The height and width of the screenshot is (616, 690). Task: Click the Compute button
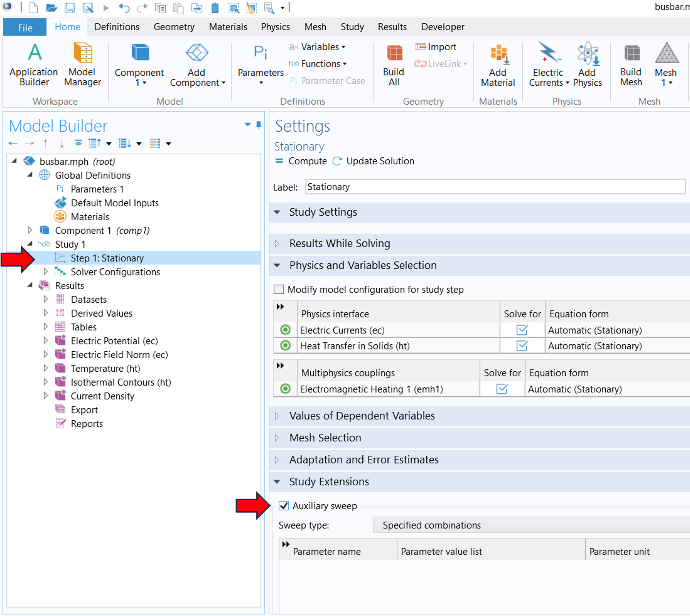[301, 161]
